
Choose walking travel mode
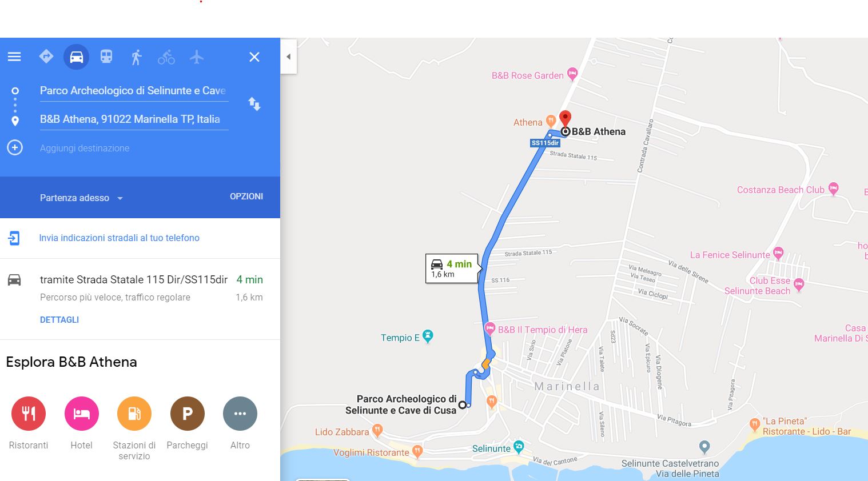(x=136, y=57)
